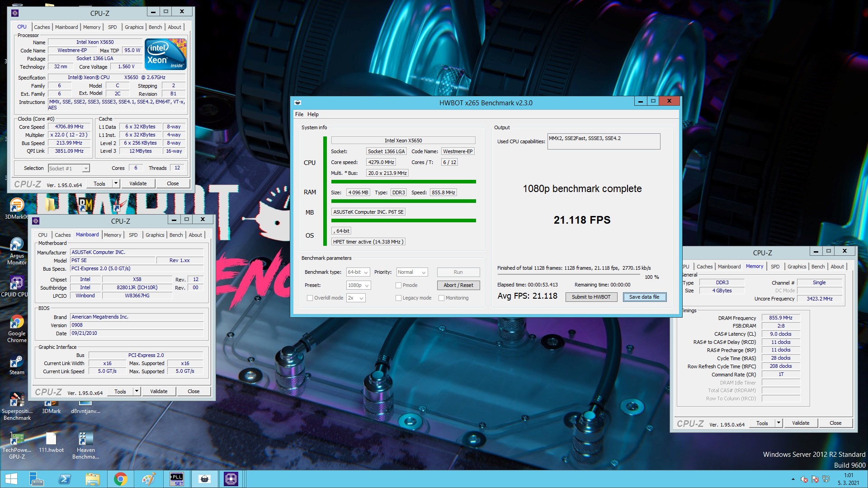Viewport: 868px width, 488px height.
Task: Expand Tools arrow in Memory CPU-Z window
Action: tap(778, 423)
